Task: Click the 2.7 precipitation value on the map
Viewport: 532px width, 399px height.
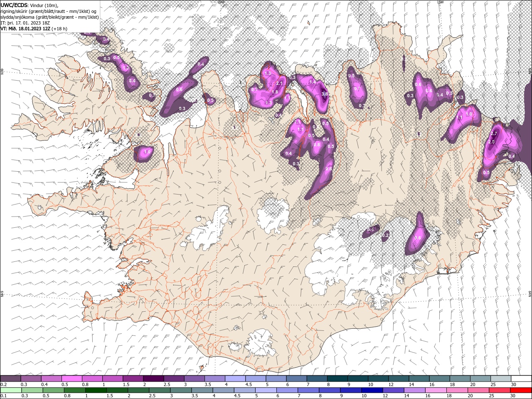Action: (x=494, y=134)
